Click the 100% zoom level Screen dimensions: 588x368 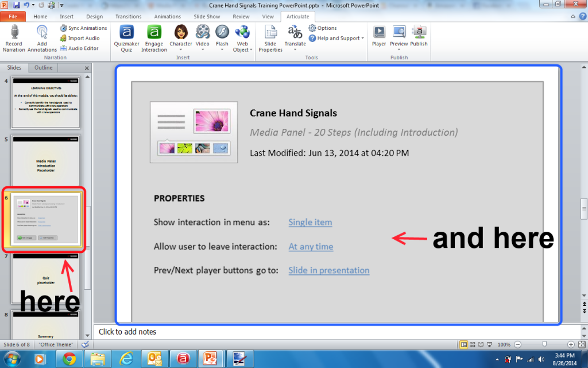click(504, 344)
